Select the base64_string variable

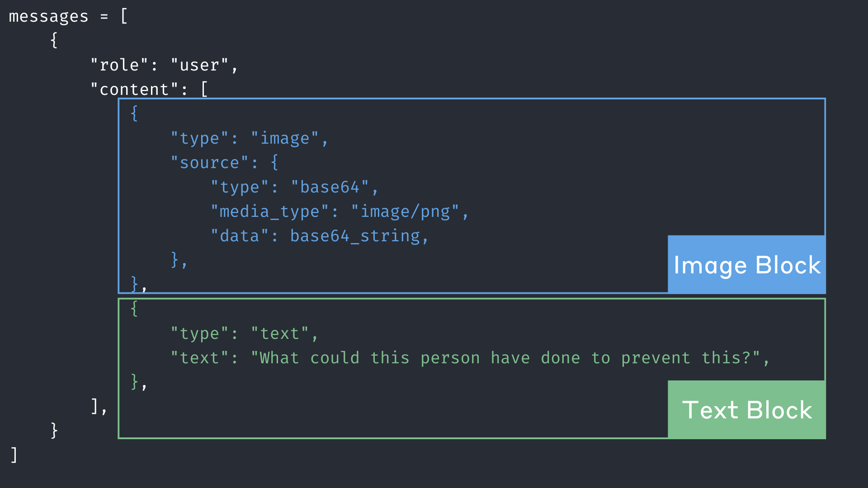point(355,236)
